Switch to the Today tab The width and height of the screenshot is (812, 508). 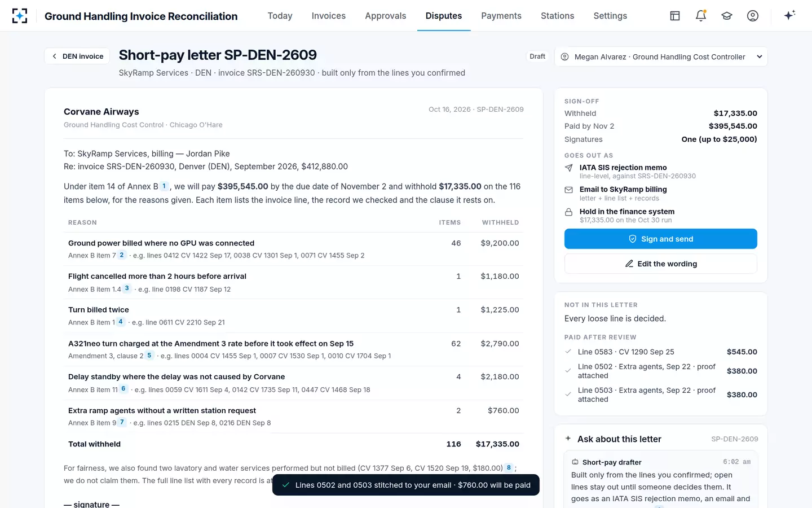(x=280, y=16)
